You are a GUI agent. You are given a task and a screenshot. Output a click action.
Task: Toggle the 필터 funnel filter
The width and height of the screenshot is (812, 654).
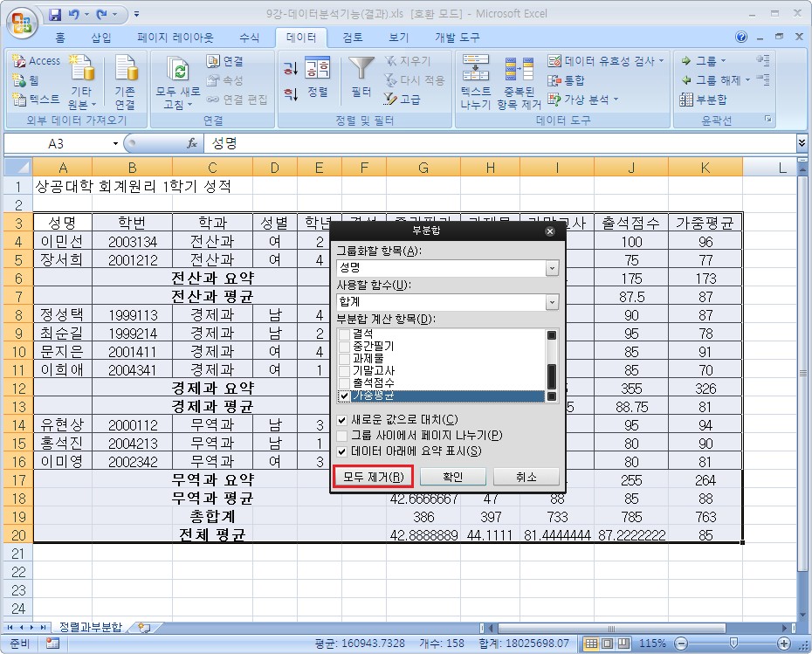point(361,77)
